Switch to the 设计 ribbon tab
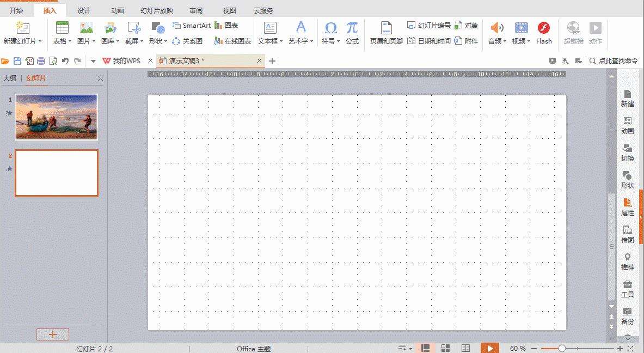This screenshot has width=644, height=353. (x=83, y=10)
